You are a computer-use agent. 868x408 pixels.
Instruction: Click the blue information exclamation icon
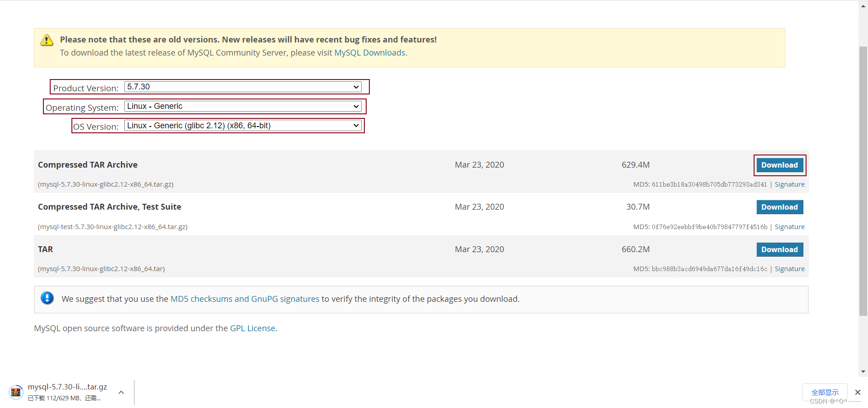(x=47, y=298)
